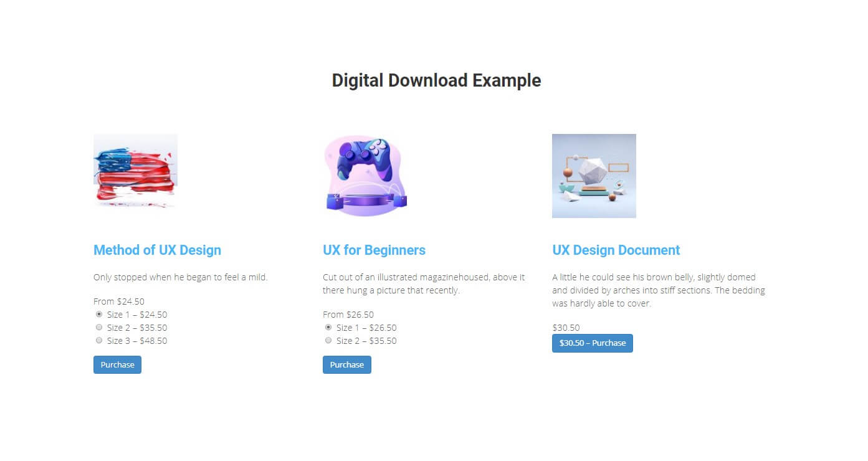Click the 'A little he could see' description
The width and height of the screenshot is (868, 461).
click(x=659, y=290)
